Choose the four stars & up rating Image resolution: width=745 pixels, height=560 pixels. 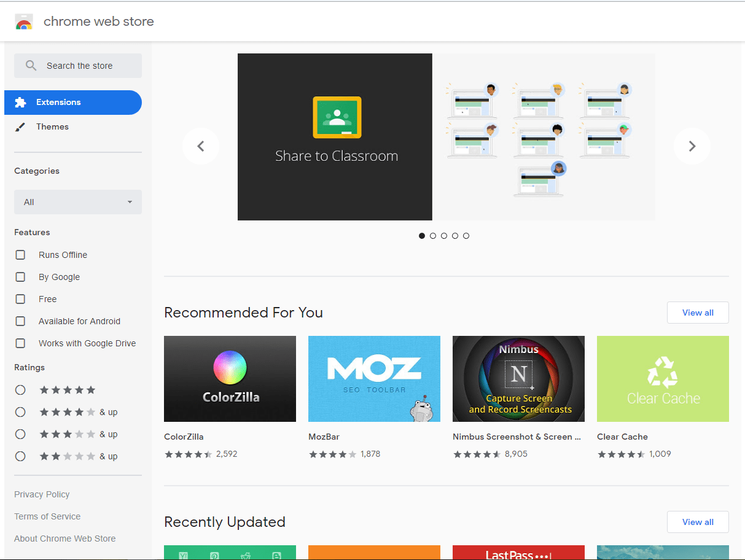point(20,412)
